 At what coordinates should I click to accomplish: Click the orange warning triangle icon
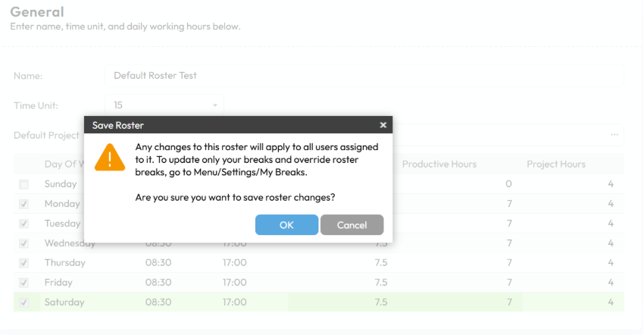click(110, 158)
